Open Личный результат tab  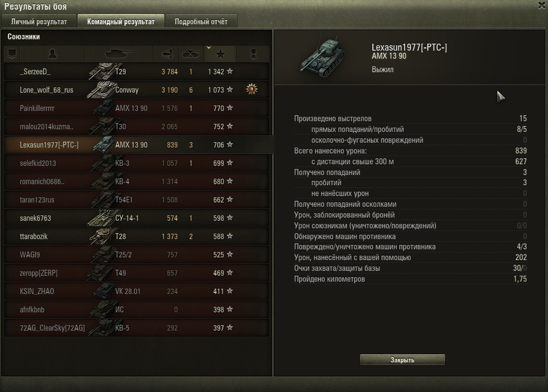click(39, 22)
